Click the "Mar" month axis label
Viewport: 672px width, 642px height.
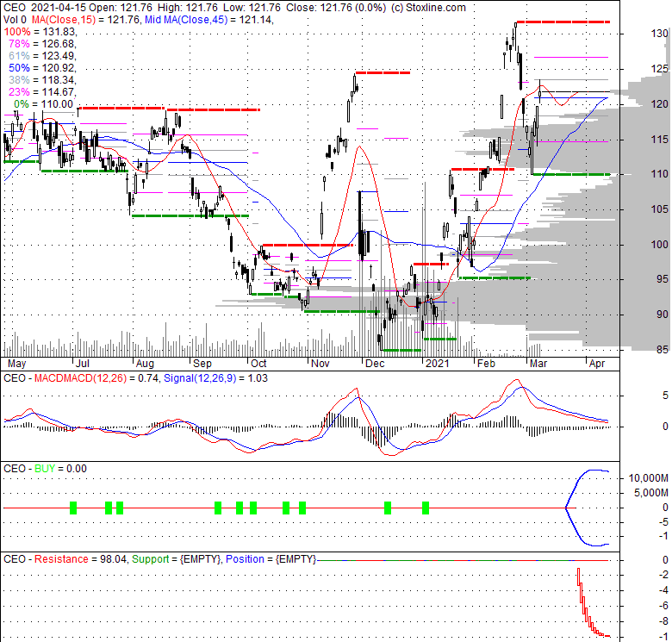(x=538, y=364)
